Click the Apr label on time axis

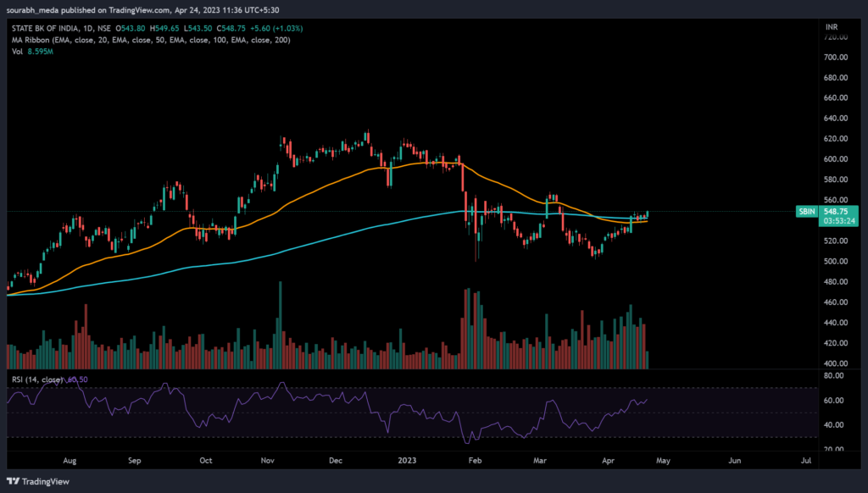pyautogui.click(x=608, y=460)
